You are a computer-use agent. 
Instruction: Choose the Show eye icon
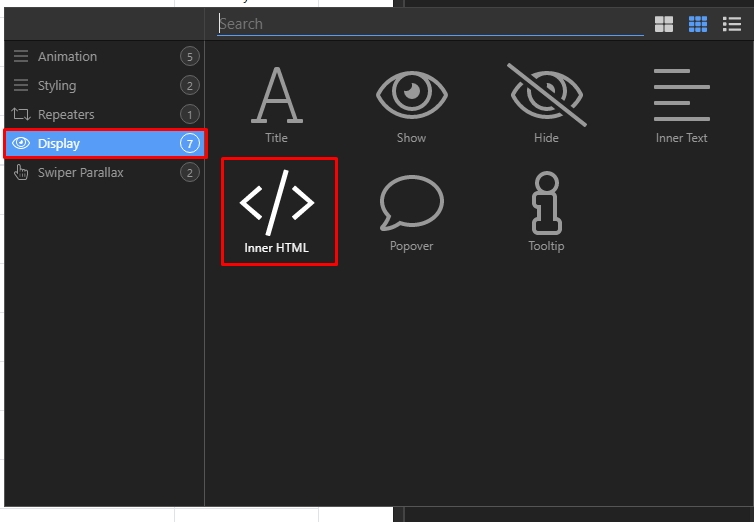coord(412,95)
